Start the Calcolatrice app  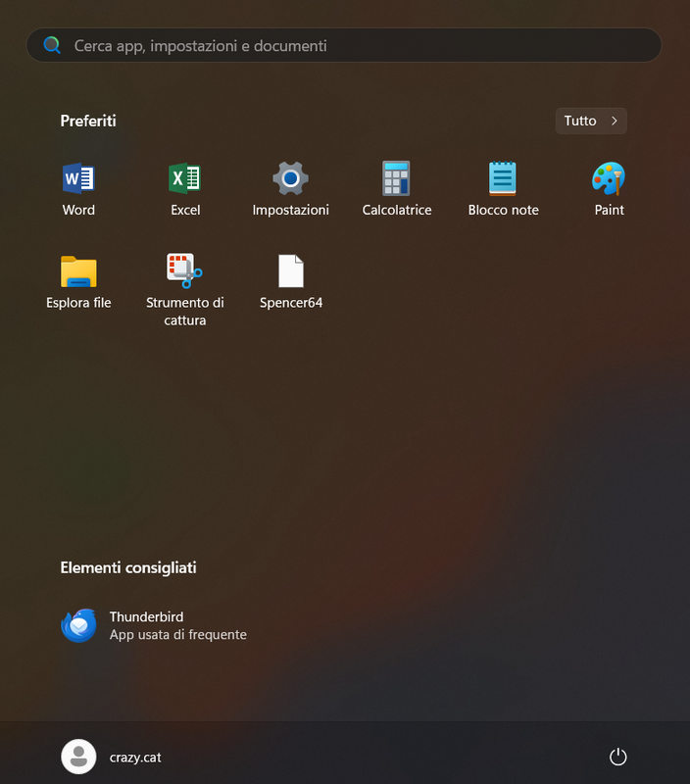click(x=397, y=189)
